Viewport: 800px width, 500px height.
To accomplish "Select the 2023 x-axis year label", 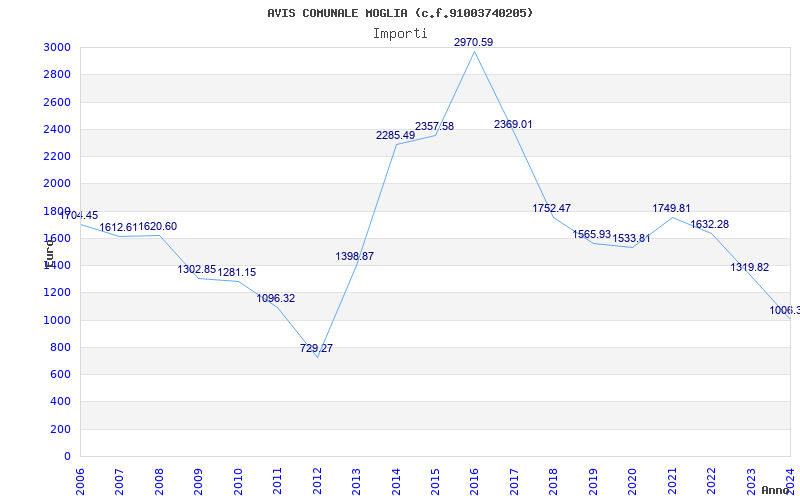I will coord(751,481).
